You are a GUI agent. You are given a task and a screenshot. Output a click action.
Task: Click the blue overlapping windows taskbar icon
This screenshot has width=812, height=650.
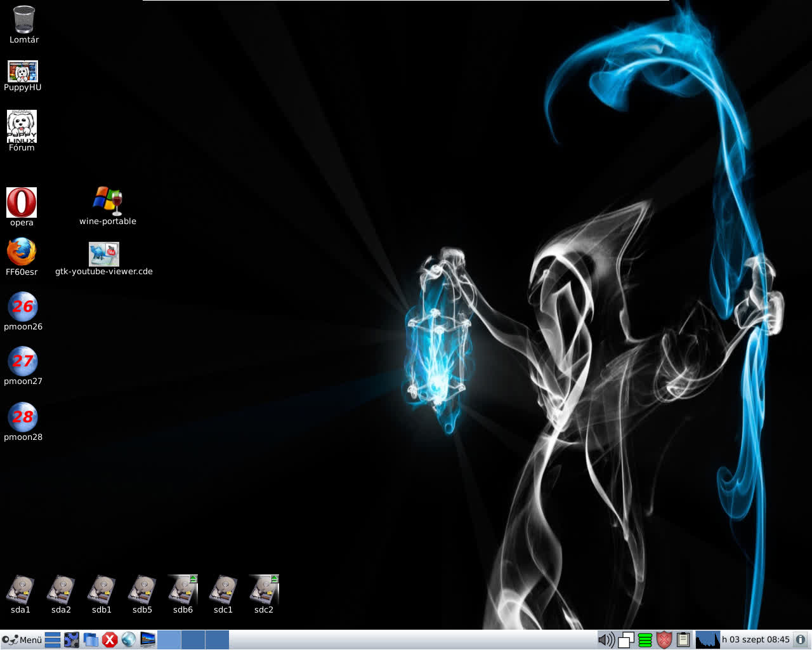[91, 640]
